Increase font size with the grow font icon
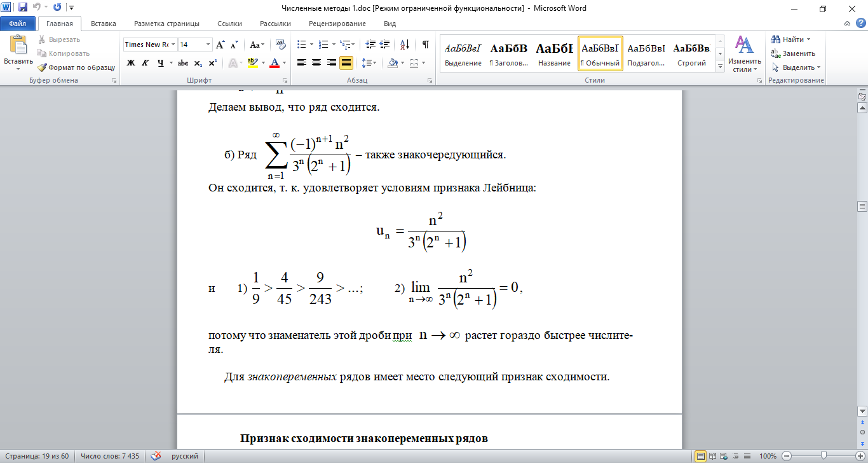 (220, 45)
